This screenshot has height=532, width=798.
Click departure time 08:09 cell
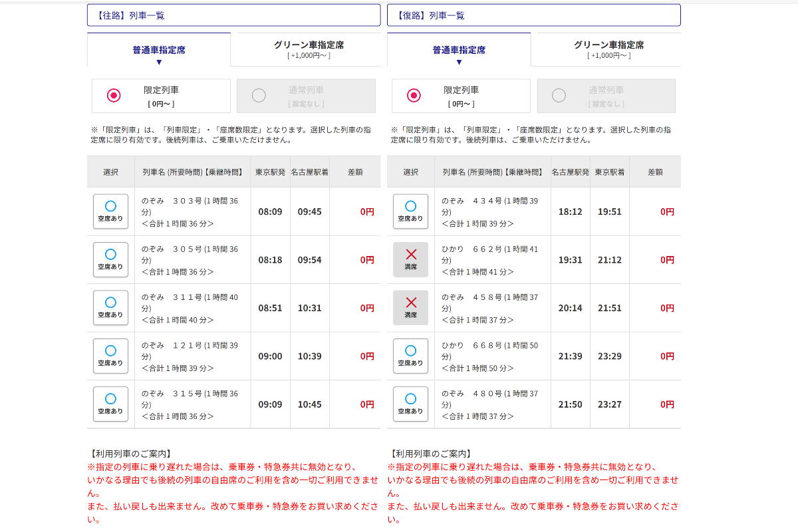270,211
